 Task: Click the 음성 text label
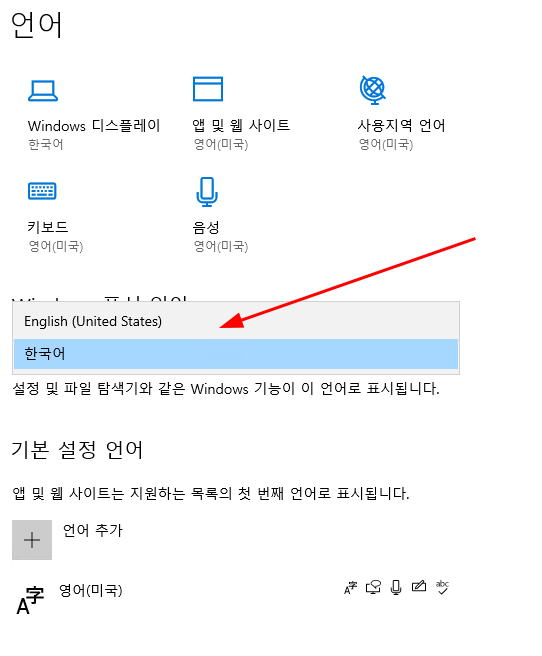pos(206,227)
